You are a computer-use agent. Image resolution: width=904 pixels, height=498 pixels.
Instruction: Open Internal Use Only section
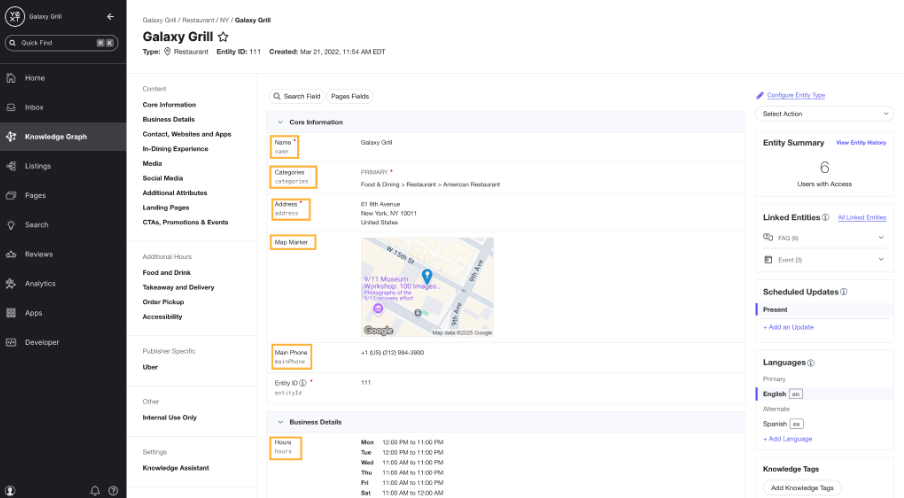[x=170, y=417]
